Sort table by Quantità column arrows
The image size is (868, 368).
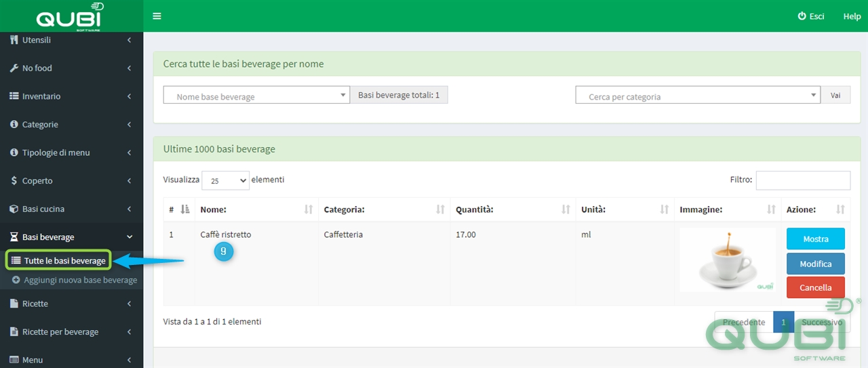[x=566, y=209]
